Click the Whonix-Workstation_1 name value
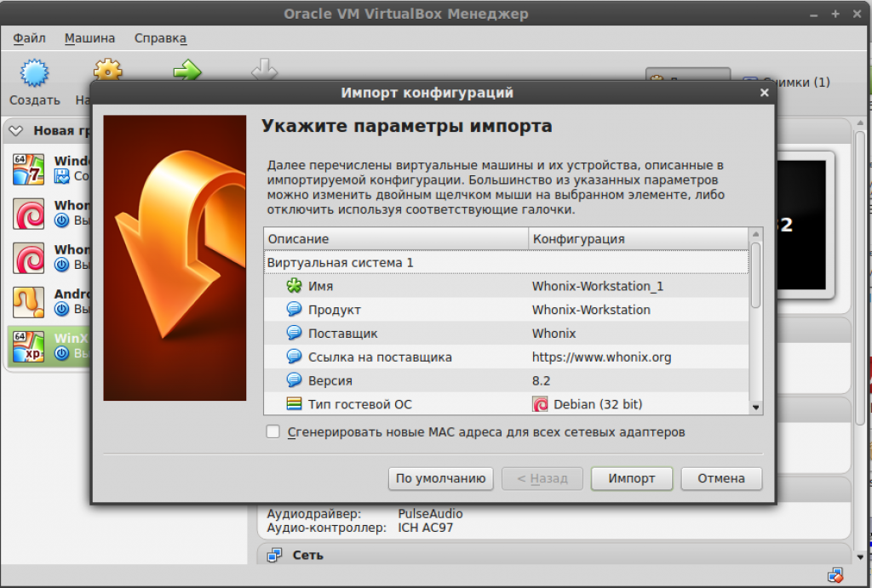 point(597,286)
